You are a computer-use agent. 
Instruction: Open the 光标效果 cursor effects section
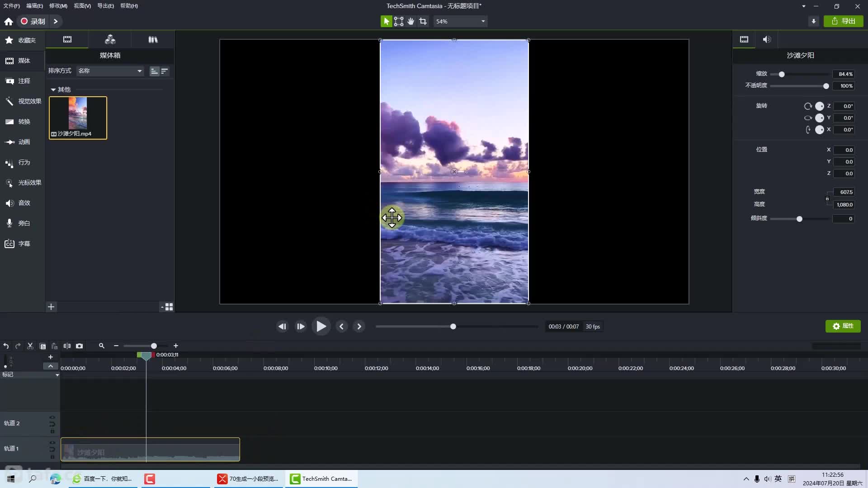[x=22, y=183]
